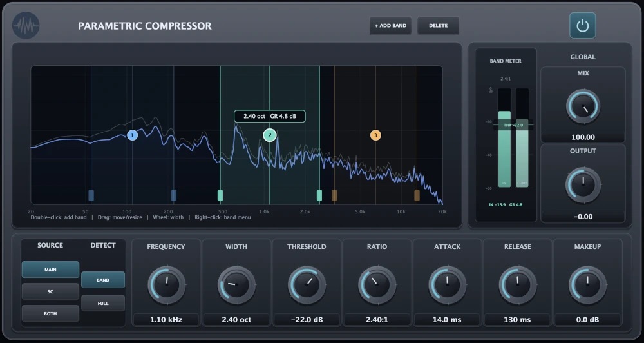The image size is (644, 343).
Task: Click the MAKEUP knob
Action: pyautogui.click(x=588, y=284)
